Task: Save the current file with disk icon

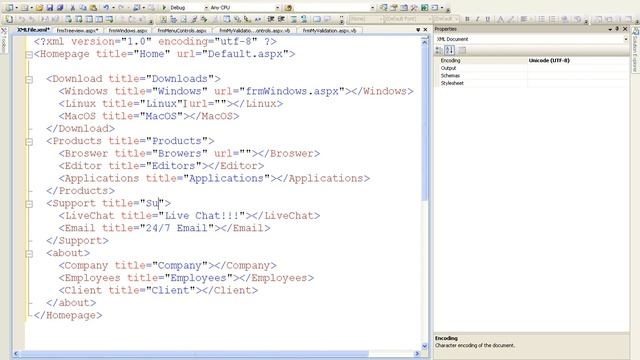Action: pyautogui.click(x=50, y=8)
